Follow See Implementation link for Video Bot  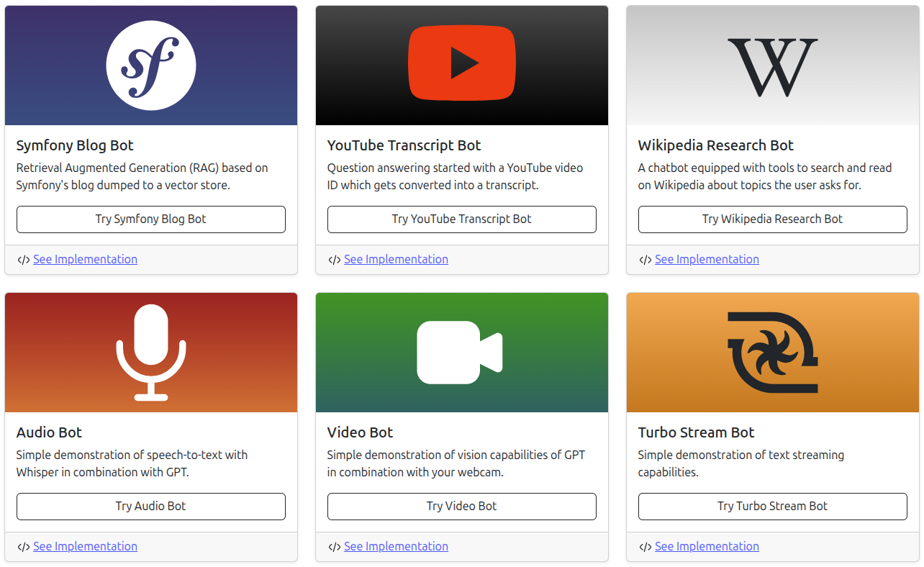click(396, 546)
